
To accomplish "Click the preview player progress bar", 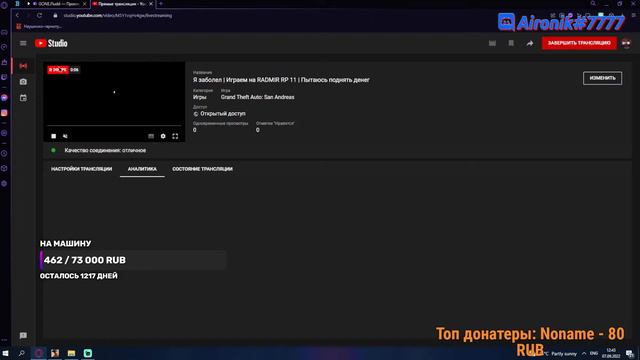I will tap(114, 126).
